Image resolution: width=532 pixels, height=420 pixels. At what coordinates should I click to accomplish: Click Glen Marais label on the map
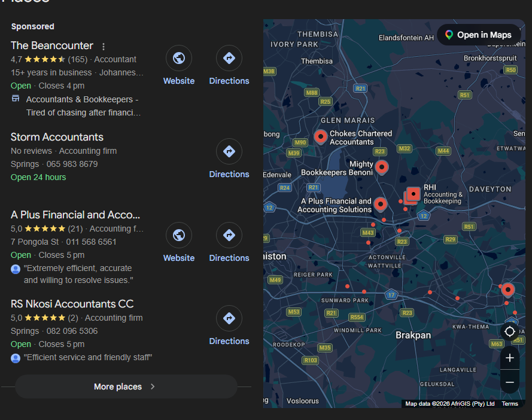[348, 120]
